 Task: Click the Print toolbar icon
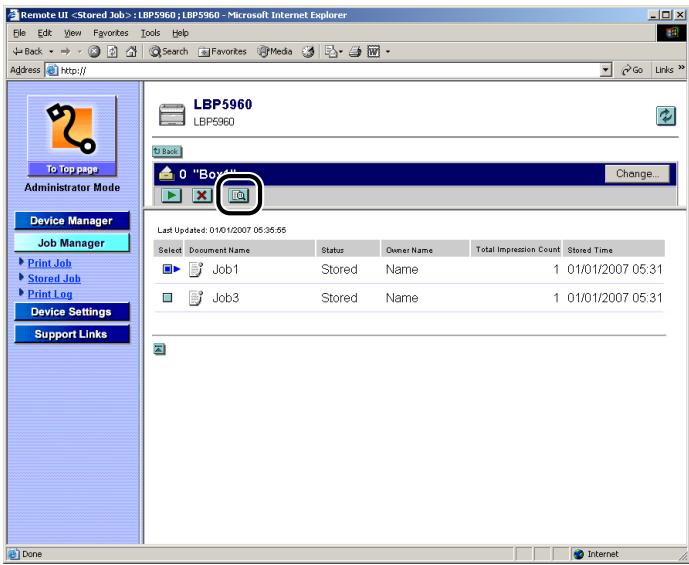(355, 51)
